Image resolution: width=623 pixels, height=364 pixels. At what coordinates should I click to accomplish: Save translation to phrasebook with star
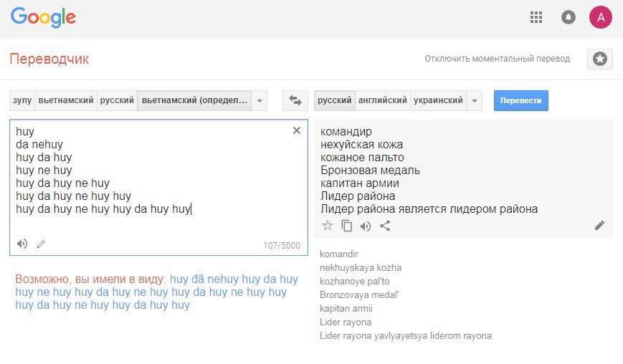click(x=328, y=226)
